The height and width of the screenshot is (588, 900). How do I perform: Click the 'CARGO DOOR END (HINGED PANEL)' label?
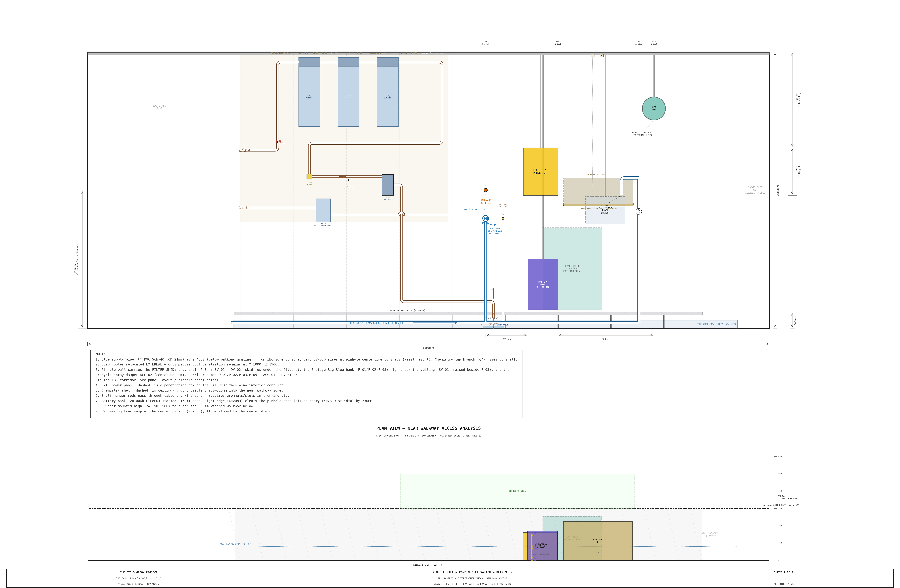755,190
